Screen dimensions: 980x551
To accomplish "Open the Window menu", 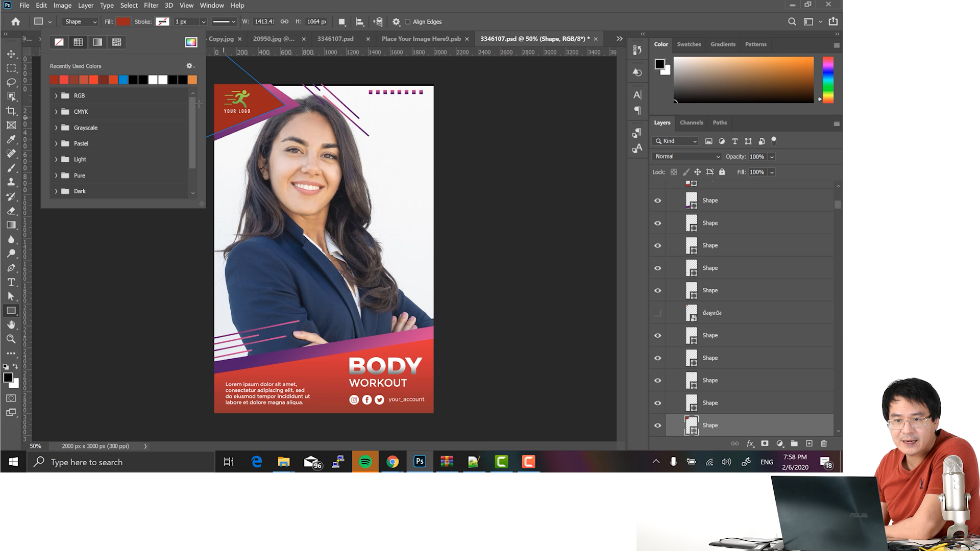I will [212, 5].
